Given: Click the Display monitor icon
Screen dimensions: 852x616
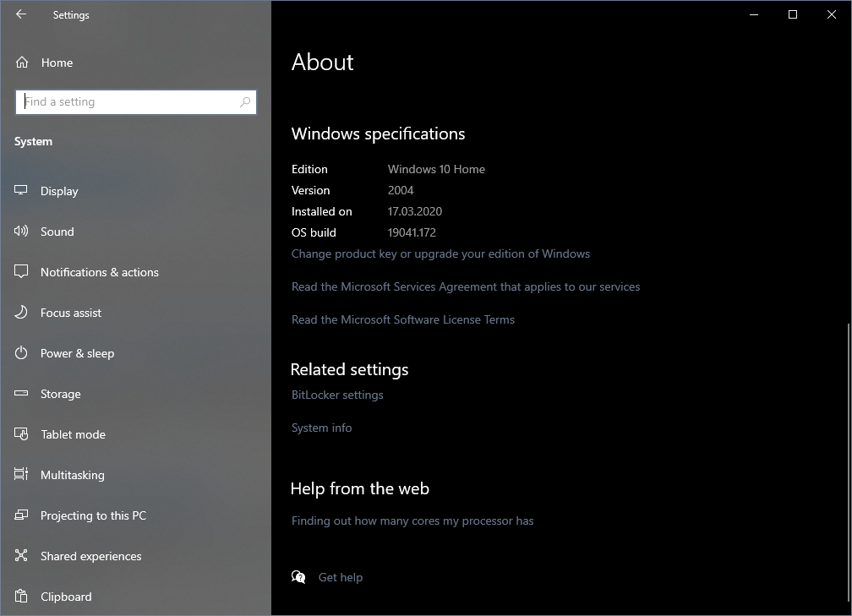Looking at the screenshot, I should point(22,191).
